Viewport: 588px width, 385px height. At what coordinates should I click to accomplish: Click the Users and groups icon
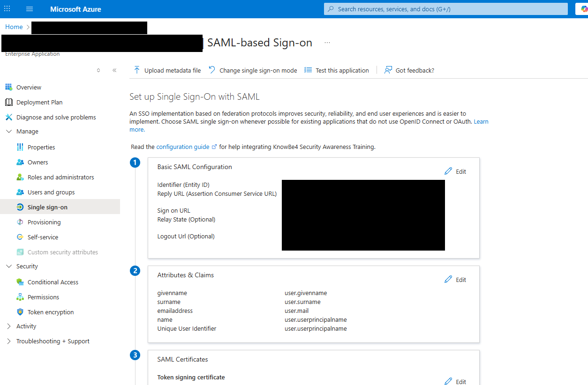[x=20, y=192]
